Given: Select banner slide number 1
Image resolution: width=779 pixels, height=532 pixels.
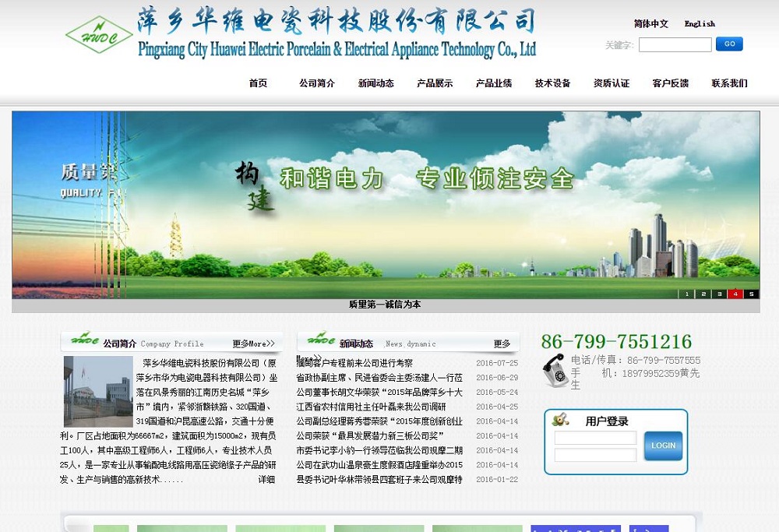Looking at the screenshot, I should 686,294.
